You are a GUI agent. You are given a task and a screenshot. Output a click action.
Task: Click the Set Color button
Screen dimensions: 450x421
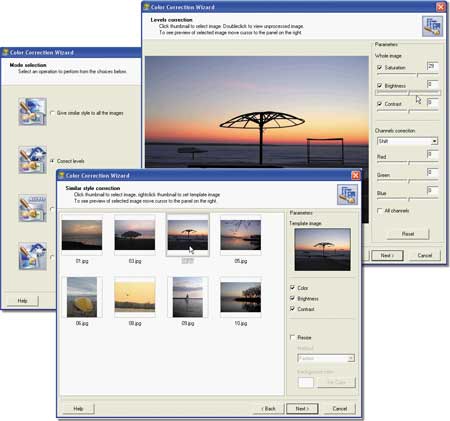pyautogui.click(x=336, y=382)
